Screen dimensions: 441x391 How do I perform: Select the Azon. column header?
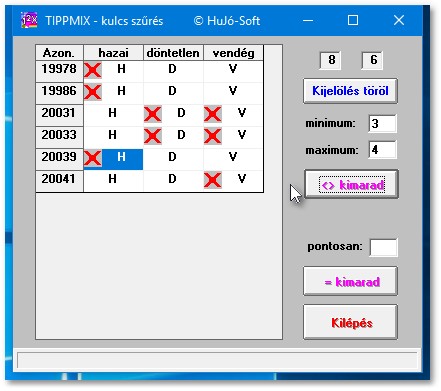pyautogui.click(x=59, y=53)
